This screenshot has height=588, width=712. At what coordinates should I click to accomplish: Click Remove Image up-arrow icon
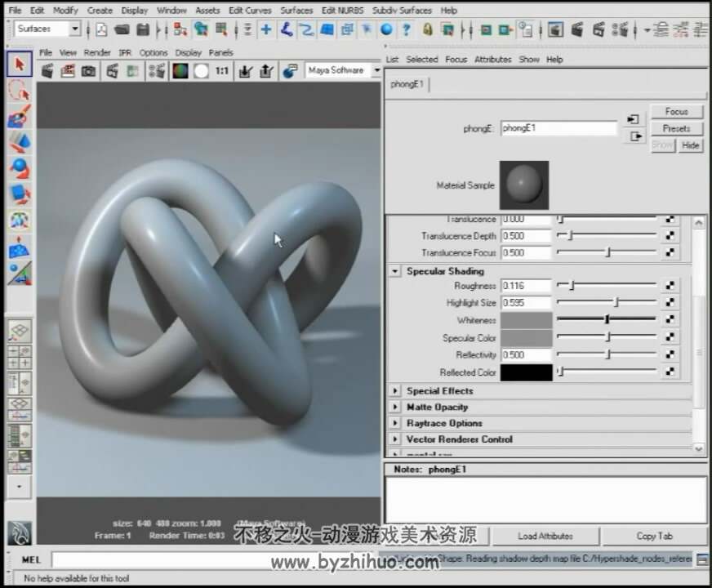pyautogui.click(x=266, y=71)
